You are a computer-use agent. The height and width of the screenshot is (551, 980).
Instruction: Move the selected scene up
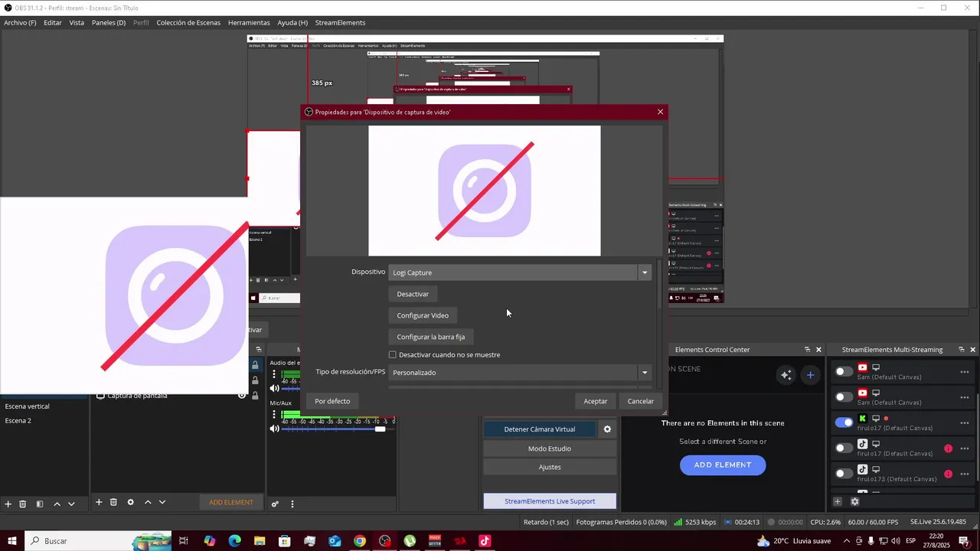(57, 504)
